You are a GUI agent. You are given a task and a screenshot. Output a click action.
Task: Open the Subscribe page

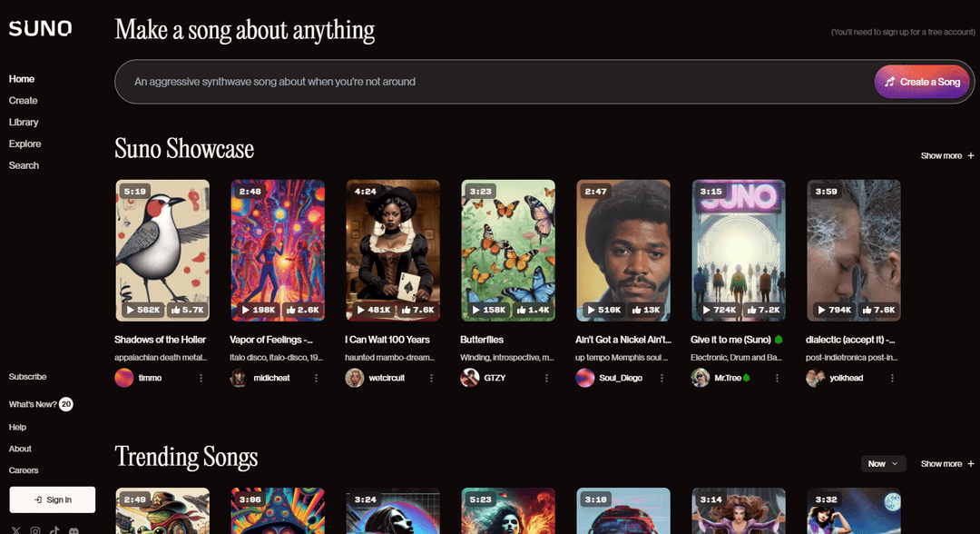pyautogui.click(x=27, y=376)
